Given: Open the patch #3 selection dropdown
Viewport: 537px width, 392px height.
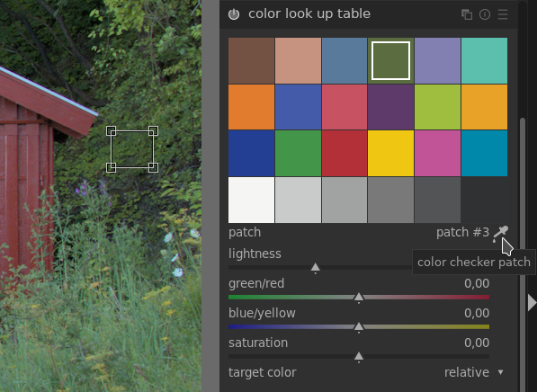Looking at the screenshot, I should 462,233.
